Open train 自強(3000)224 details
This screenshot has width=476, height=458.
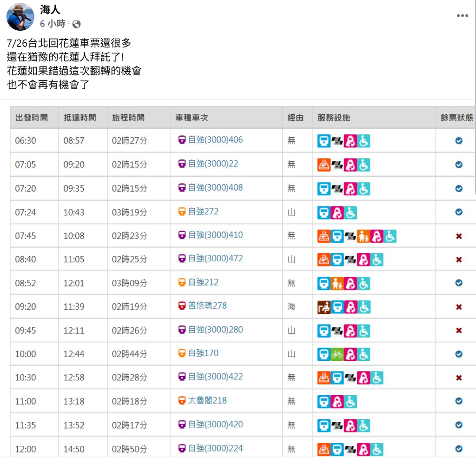[216, 448]
